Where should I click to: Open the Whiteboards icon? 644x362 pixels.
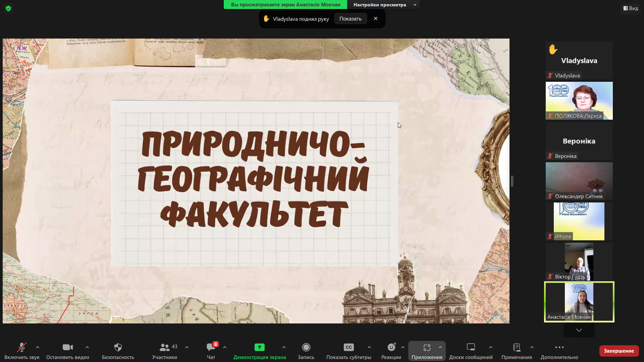point(471,347)
